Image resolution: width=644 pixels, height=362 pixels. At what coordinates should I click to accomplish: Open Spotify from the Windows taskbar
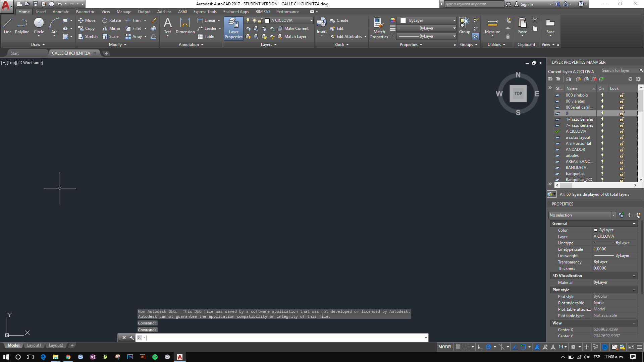pyautogui.click(x=155, y=357)
